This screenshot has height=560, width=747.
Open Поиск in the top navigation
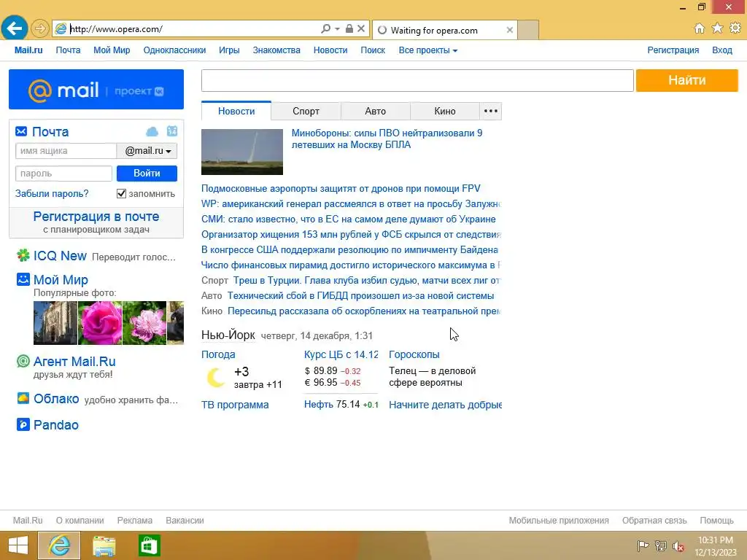(x=373, y=50)
